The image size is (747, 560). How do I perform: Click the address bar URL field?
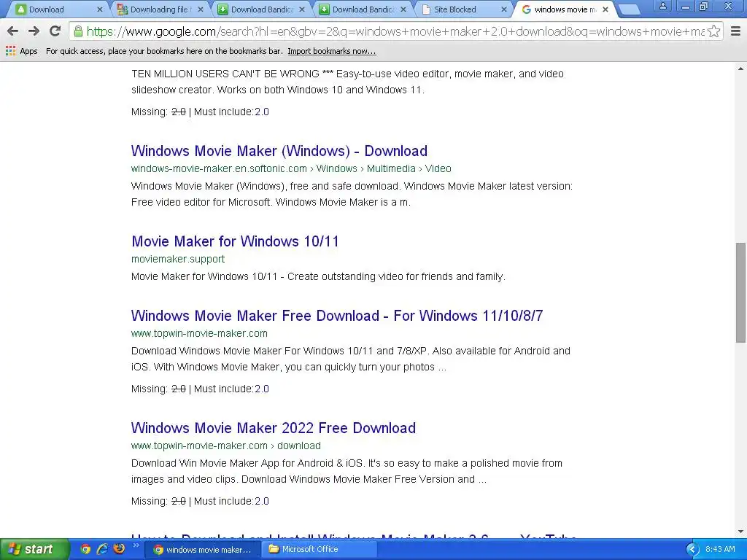click(395, 31)
